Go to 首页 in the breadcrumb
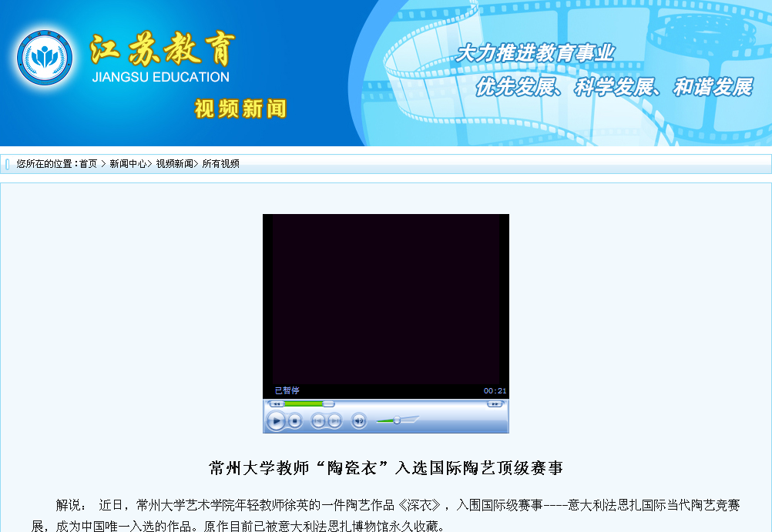Viewport: 772px width, 532px height. pyautogui.click(x=89, y=164)
